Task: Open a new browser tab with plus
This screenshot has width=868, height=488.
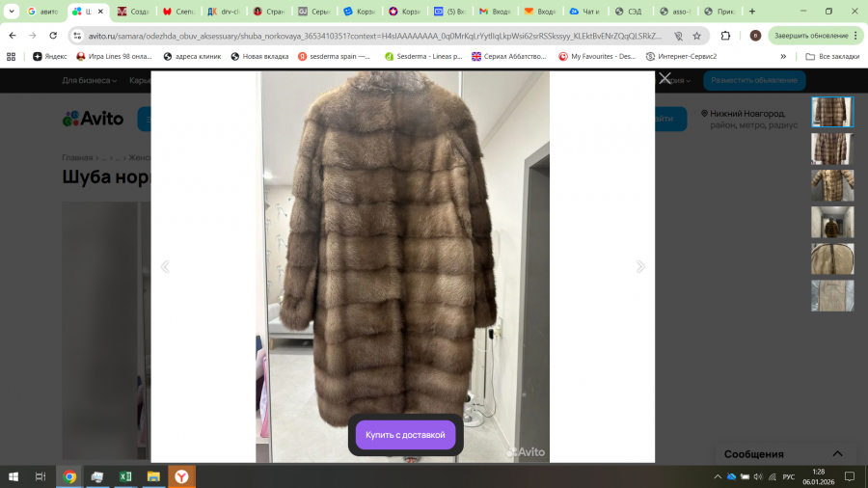Action: tap(752, 12)
